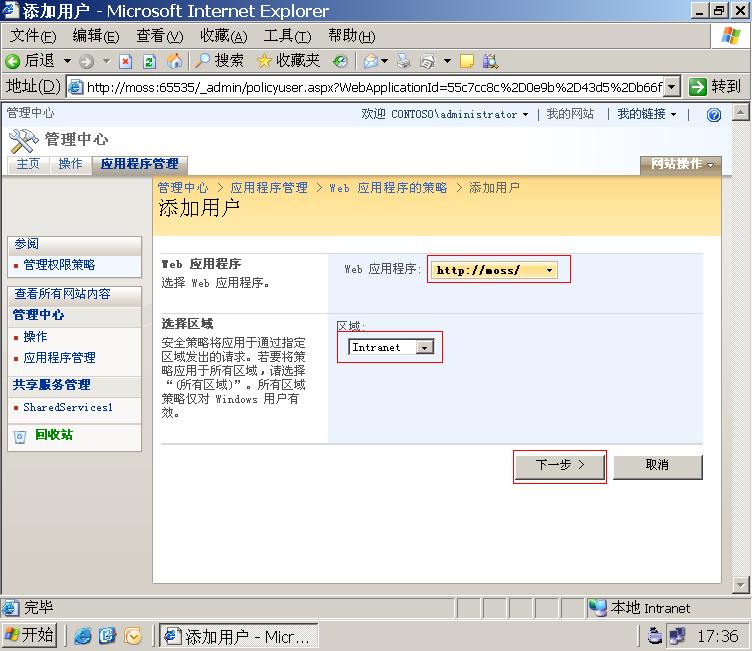Click the SharePoint help question-mark icon
Screen dimensions: 752x651
(x=714, y=115)
